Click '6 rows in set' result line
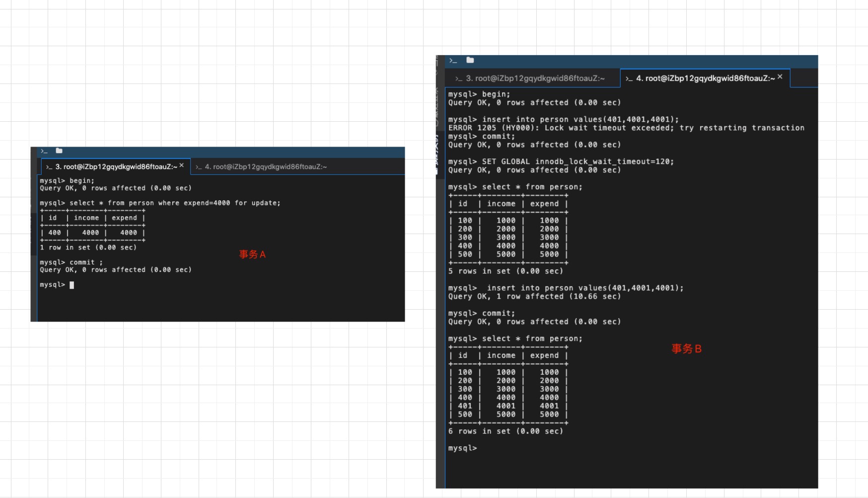The height and width of the screenshot is (498, 868). coord(506,431)
